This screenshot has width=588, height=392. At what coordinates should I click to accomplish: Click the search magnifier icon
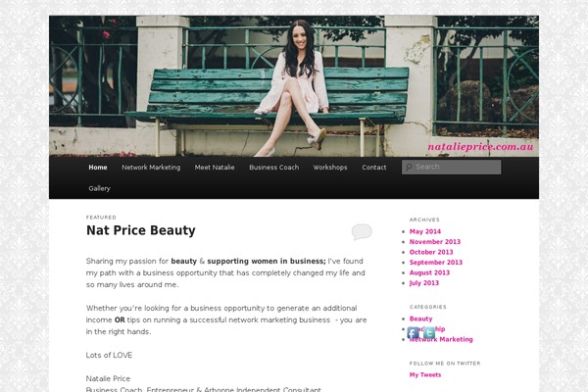(409, 168)
